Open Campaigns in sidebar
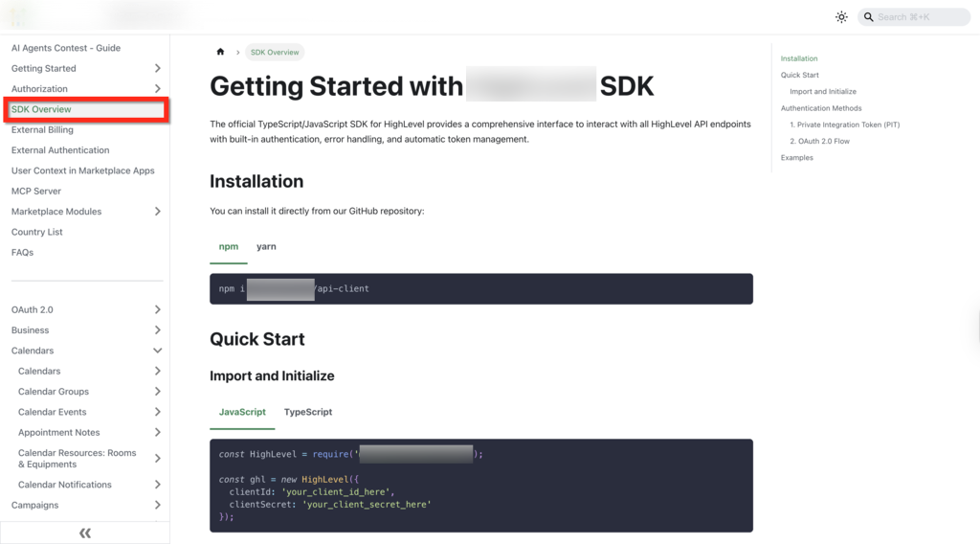Image resolution: width=980 pixels, height=544 pixels. (x=35, y=506)
